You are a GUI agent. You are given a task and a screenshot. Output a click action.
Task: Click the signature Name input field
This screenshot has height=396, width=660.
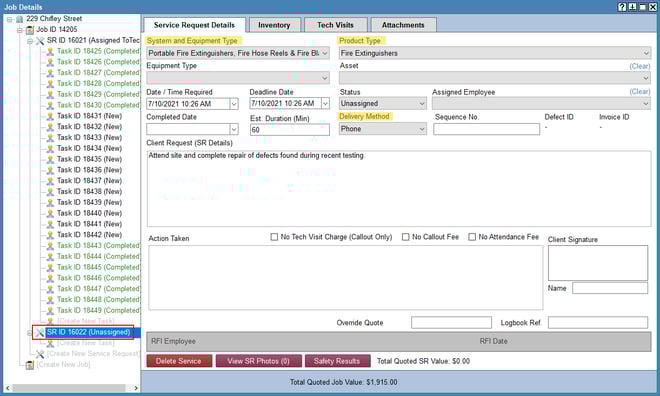point(610,288)
